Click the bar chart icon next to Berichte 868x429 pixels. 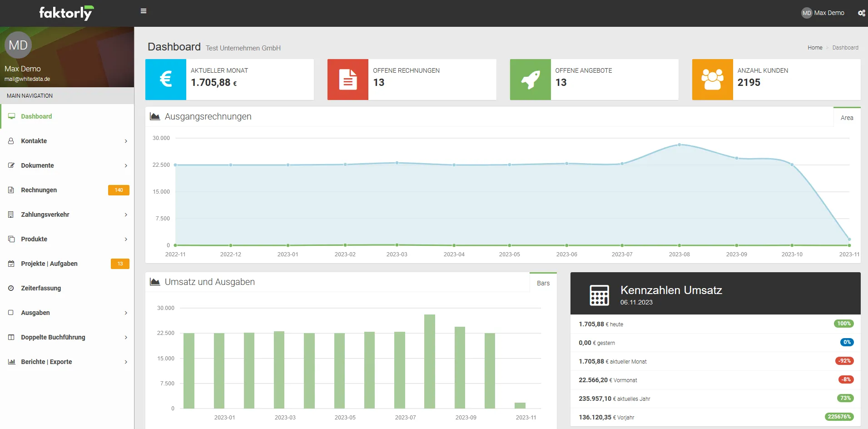tap(11, 362)
